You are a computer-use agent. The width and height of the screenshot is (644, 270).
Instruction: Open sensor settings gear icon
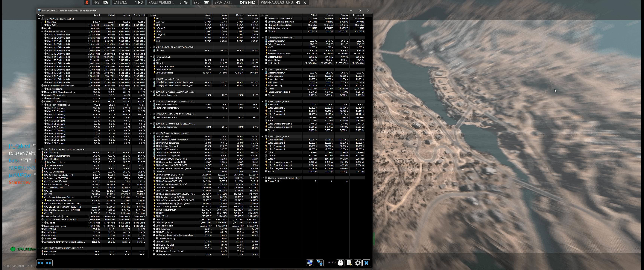(x=358, y=263)
